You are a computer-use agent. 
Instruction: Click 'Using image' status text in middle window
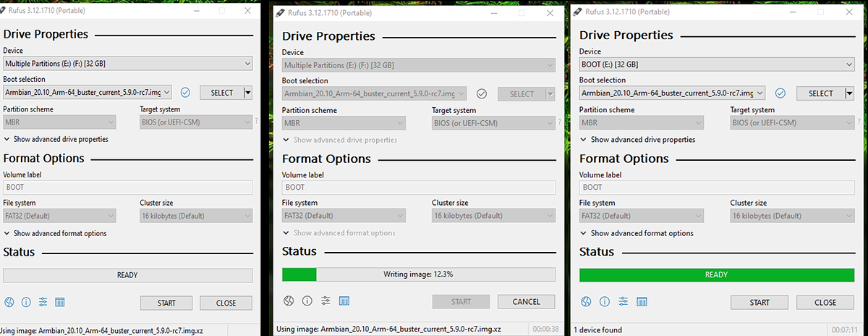coord(388,329)
